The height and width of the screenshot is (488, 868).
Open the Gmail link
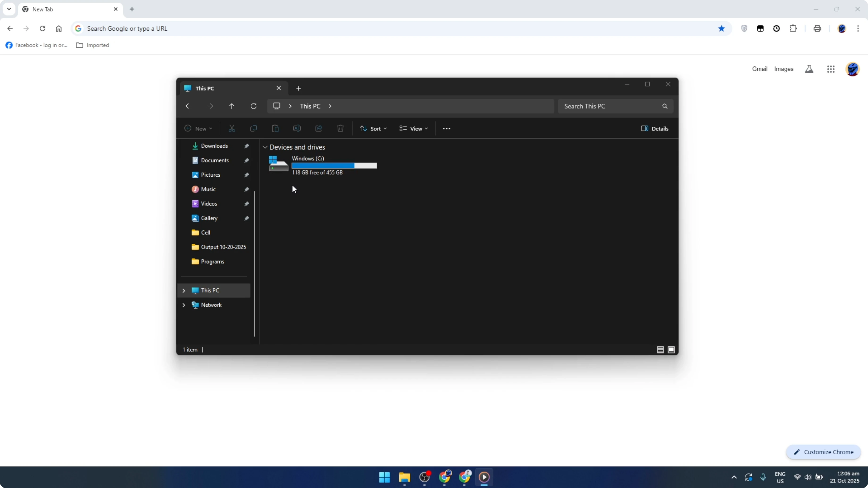click(759, 69)
